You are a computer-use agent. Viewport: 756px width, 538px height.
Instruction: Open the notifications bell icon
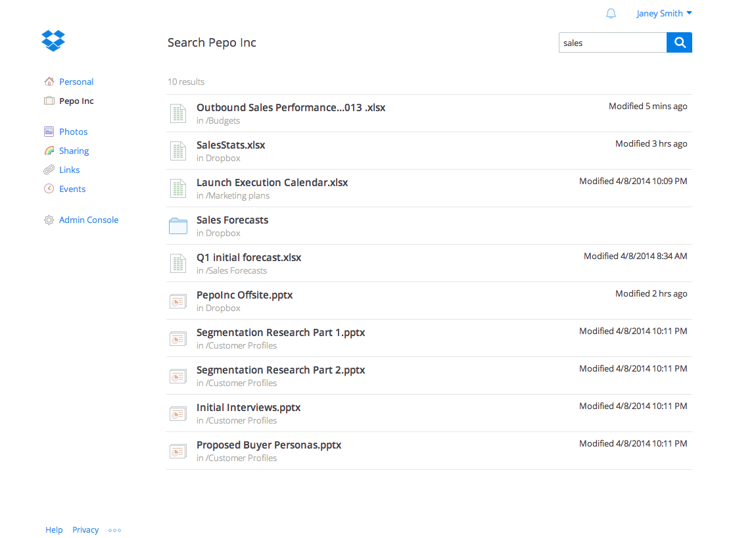pos(611,14)
